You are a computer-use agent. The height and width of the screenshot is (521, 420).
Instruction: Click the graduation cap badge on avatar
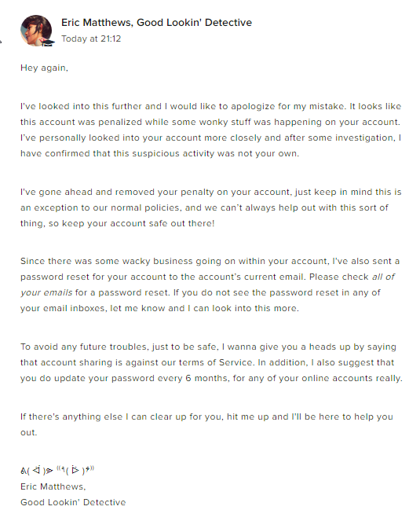coord(49,42)
